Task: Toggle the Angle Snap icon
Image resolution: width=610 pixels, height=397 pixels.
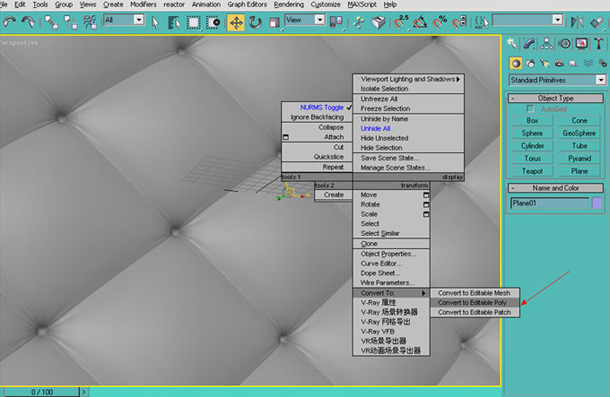Action: pyautogui.click(x=420, y=22)
